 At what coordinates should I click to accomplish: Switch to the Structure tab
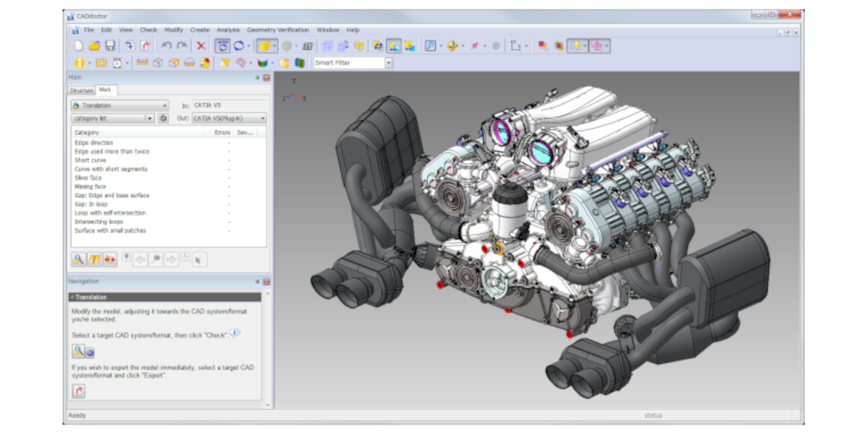(x=81, y=91)
